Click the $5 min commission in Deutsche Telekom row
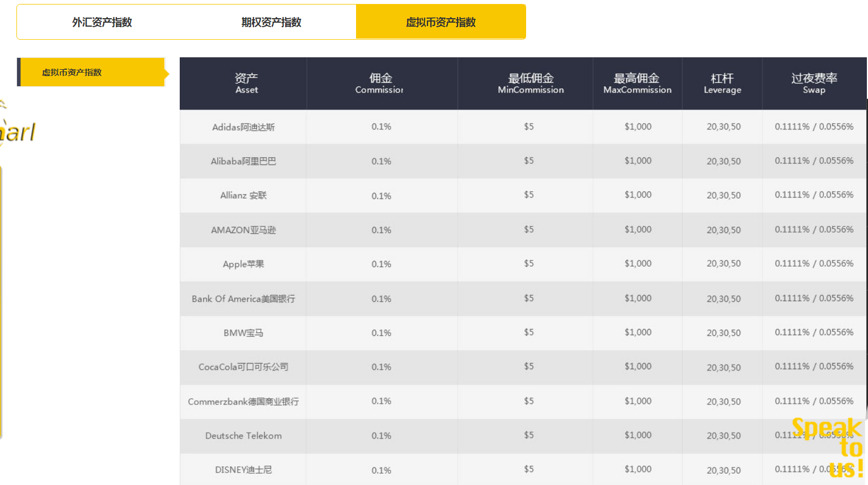The image size is (868, 485). tap(529, 435)
